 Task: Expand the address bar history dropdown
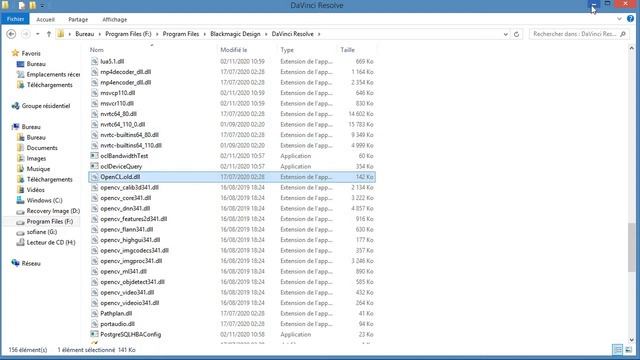click(506, 34)
